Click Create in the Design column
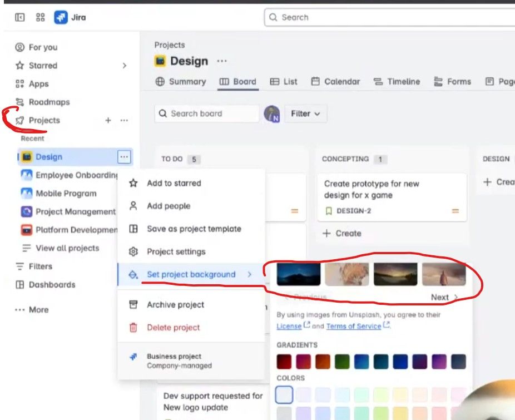 tap(499, 182)
